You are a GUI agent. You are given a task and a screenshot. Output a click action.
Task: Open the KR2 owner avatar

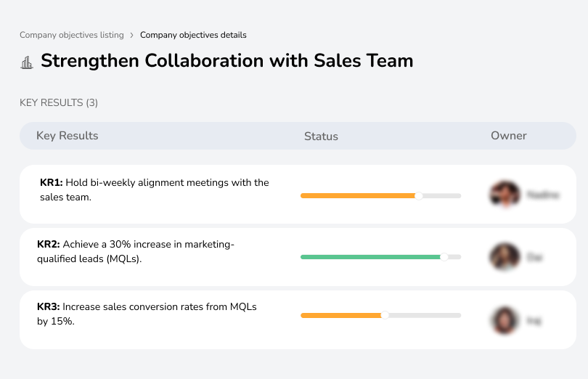pos(505,257)
